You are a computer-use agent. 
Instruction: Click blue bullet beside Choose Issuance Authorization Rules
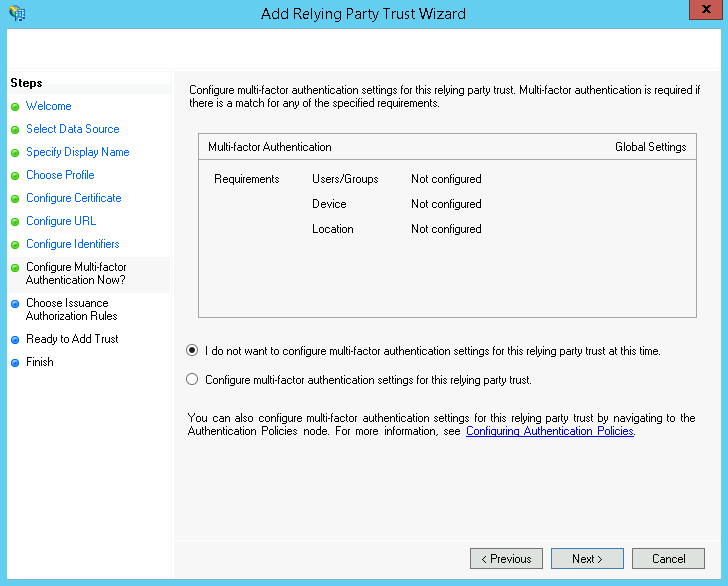[x=15, y=304]
